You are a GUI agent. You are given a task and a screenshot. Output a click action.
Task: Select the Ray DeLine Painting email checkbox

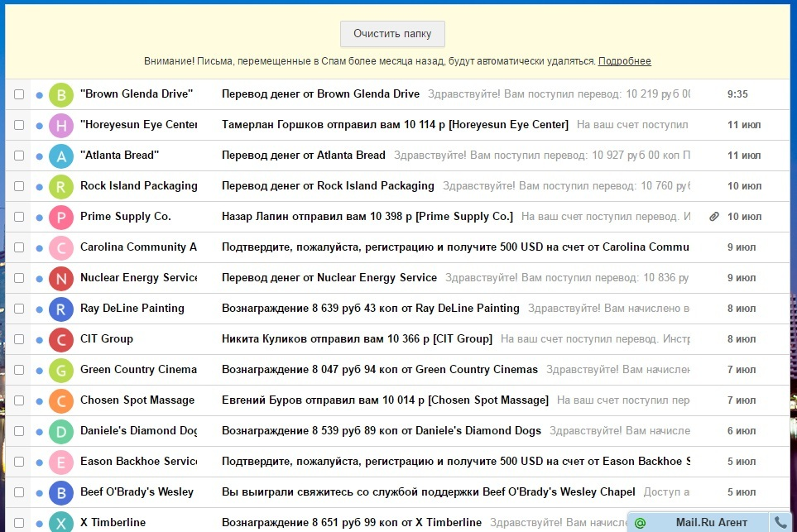(19, 309)
